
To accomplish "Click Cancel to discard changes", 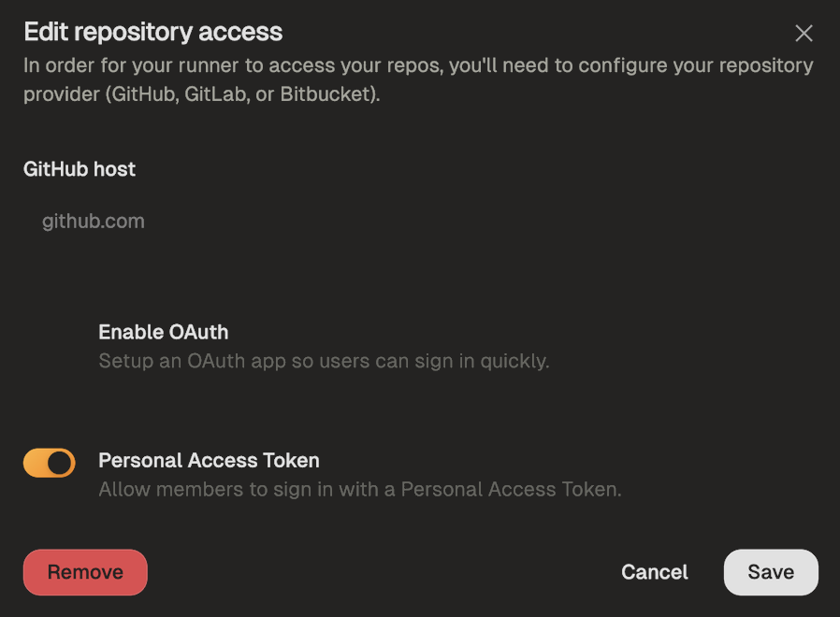I will click(654, 572).
